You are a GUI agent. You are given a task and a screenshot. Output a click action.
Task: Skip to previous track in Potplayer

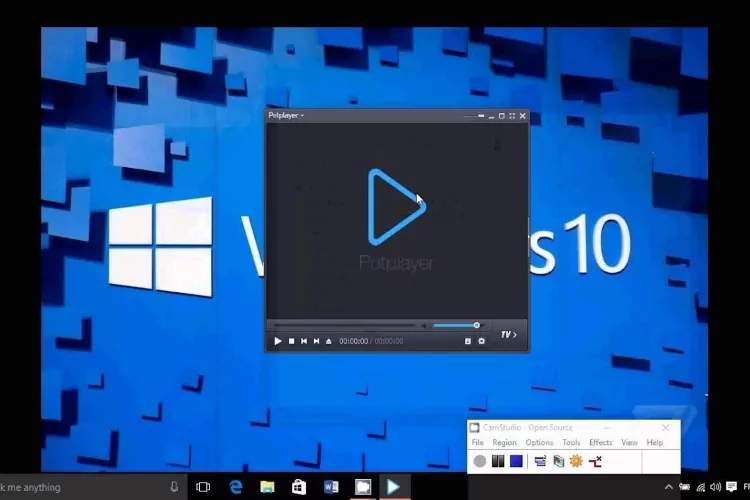pos(304,341)
